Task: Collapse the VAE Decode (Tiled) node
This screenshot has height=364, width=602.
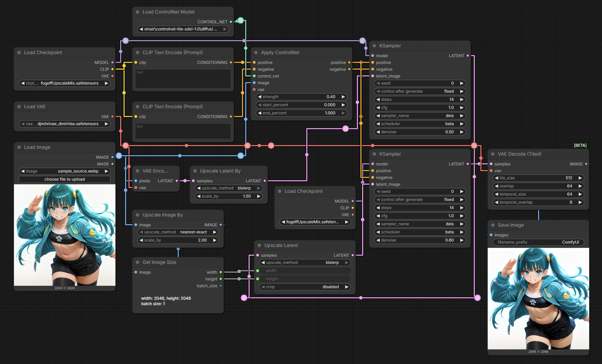Action: (492, 154)
